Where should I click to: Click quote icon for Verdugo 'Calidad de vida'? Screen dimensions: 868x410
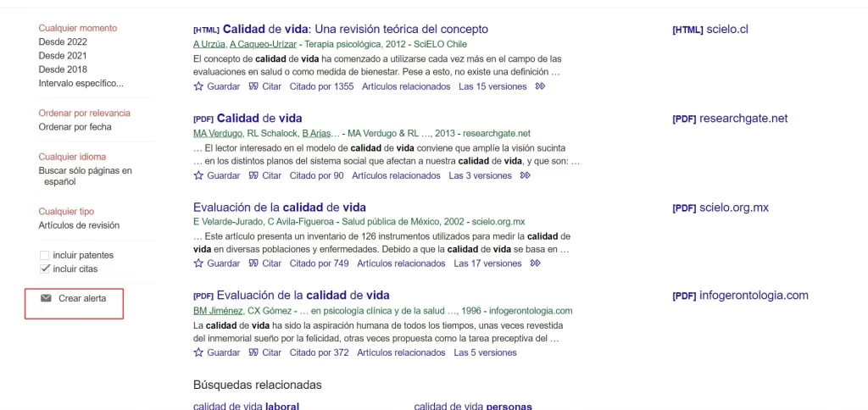tap(253, 175)
